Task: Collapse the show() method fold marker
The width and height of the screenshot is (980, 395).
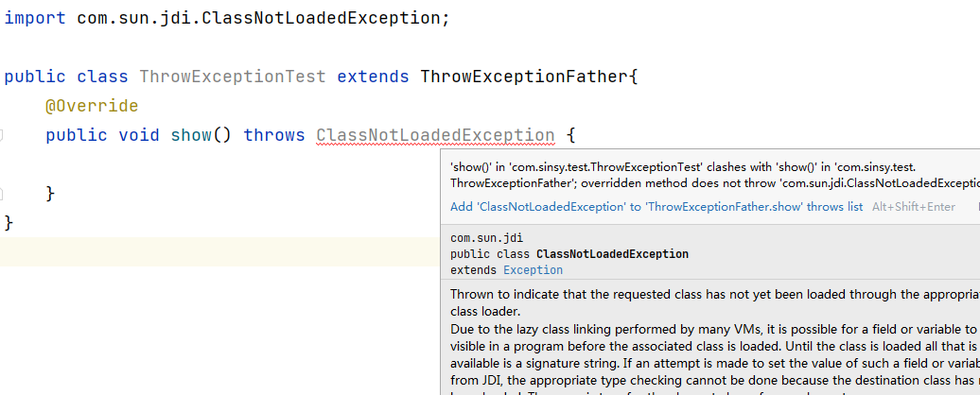Action: [x=3, y=135]
